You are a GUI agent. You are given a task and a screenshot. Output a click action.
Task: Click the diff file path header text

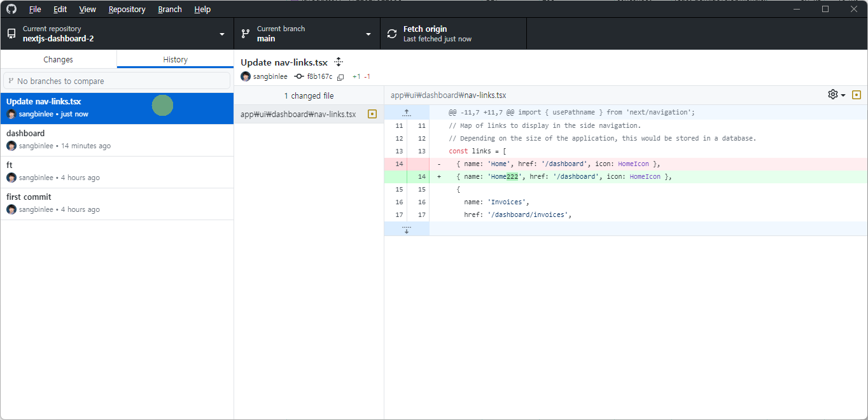[x=449, y=95]
